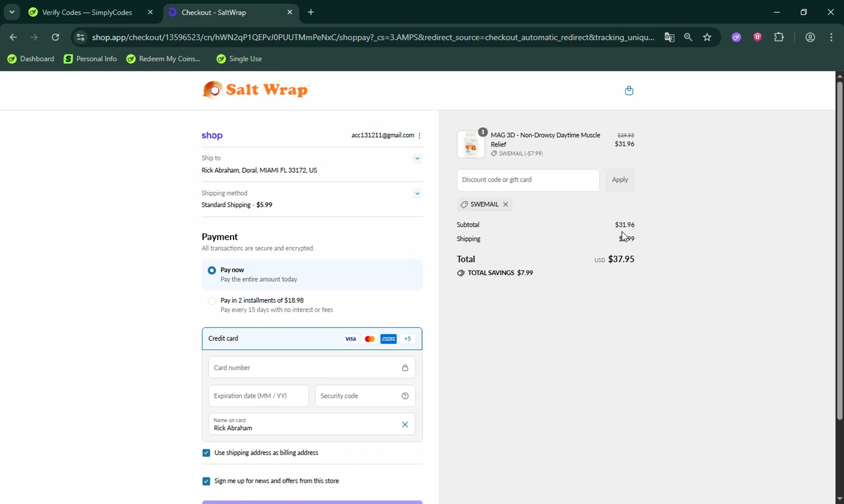Click the email acc131211@gmail.com

pos(383,136)
